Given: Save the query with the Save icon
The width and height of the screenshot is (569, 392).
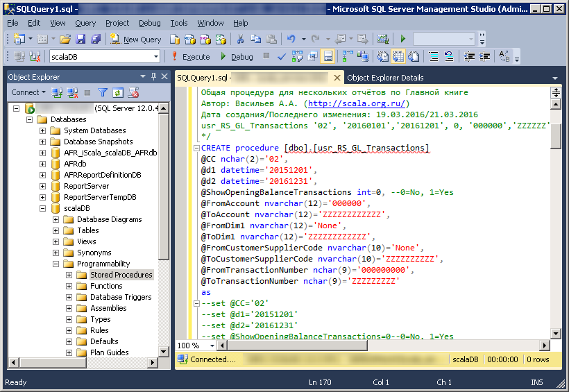Looking at the screenshot, I should [80, 39].
